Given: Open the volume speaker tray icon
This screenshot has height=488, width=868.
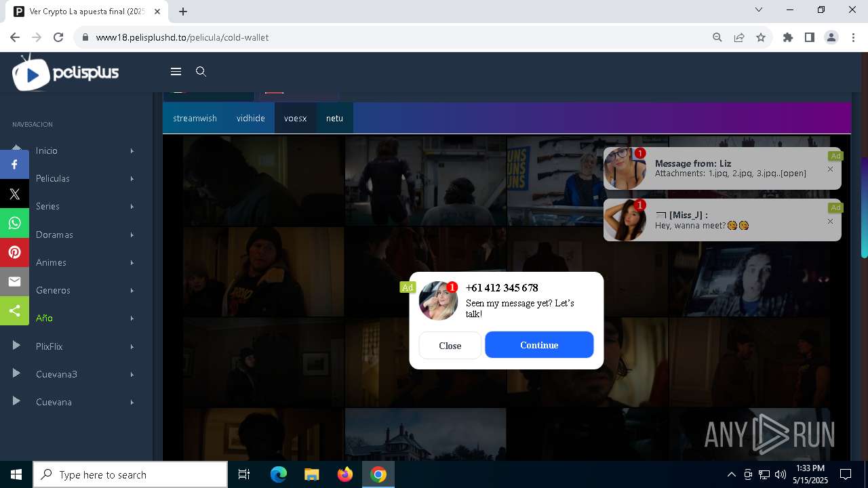Looking at the screenshot, I should tap(780, 474).
